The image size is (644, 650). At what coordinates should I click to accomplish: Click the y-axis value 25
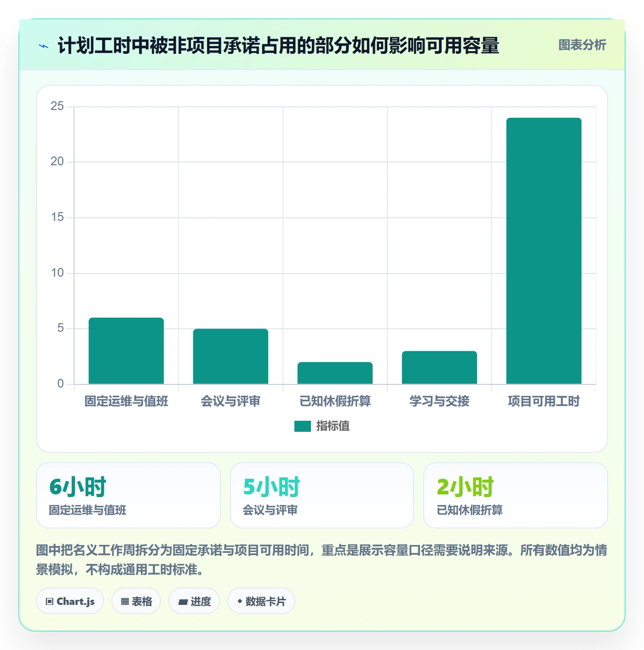click(x=57, y=106)
